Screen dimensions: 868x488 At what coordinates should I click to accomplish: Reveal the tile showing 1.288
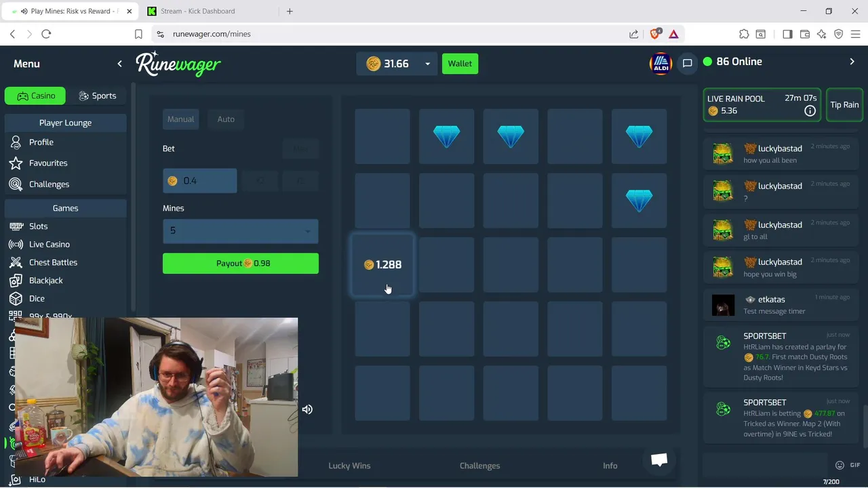click(382, 265)
